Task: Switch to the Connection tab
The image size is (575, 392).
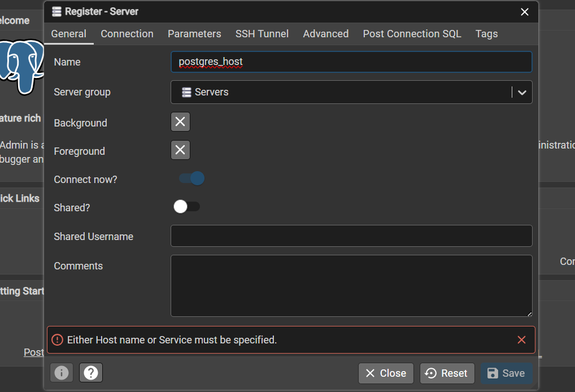Action: pos(127,34)
